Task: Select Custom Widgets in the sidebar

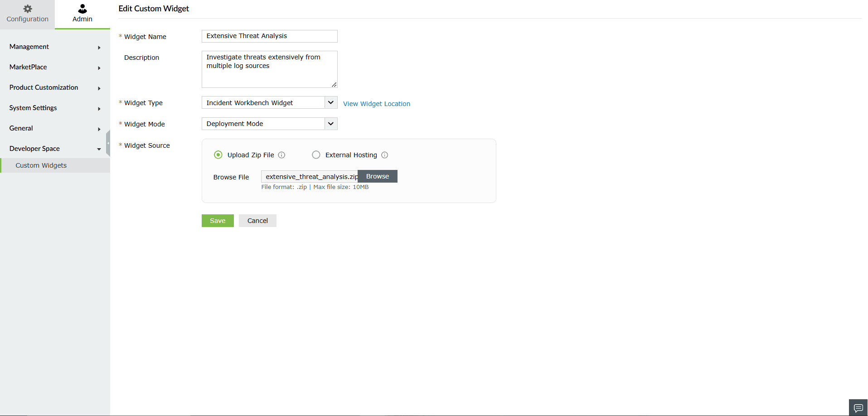Action: pos(41,165)
